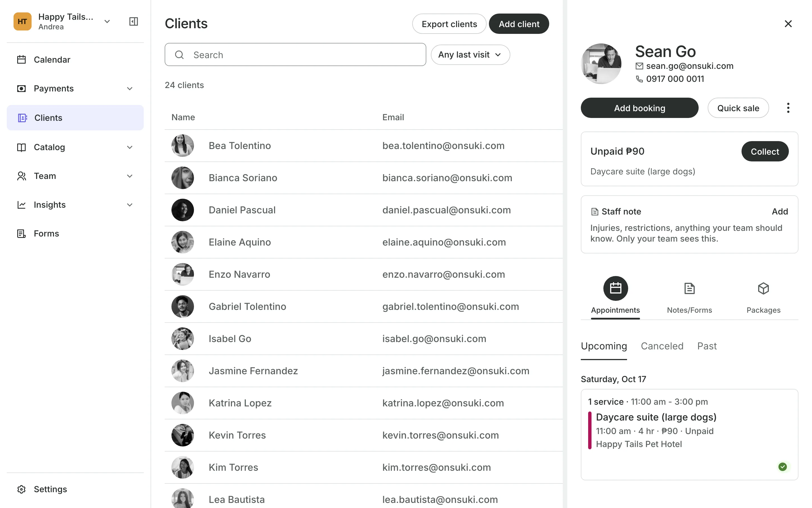Click the HT business logo badge
This screenshot has width=812, height=508.
tap(23, 21)
